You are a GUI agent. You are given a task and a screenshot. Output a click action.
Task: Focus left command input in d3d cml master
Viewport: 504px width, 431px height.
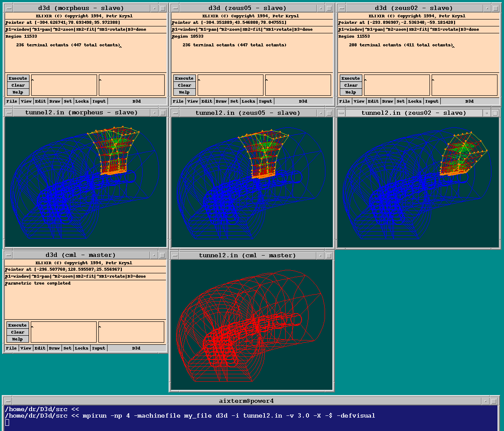[x=63, y=332]
